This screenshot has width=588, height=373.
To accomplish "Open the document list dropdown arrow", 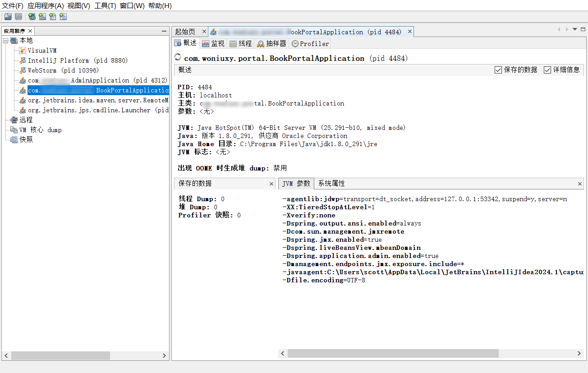I will coord(575,29).
